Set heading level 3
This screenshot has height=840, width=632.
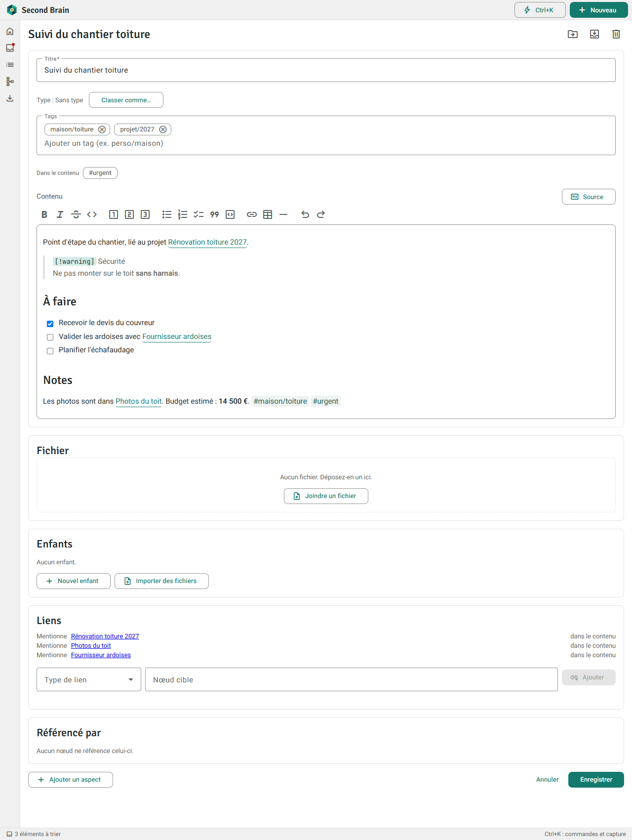pos(145,214)
